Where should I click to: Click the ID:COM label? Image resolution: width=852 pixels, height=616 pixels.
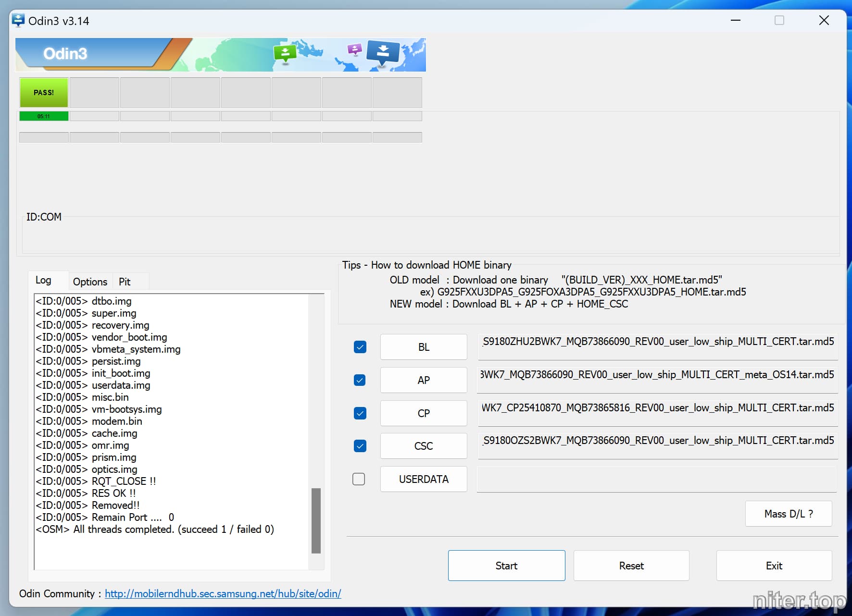pyautogui.click(x=44, y=217)
